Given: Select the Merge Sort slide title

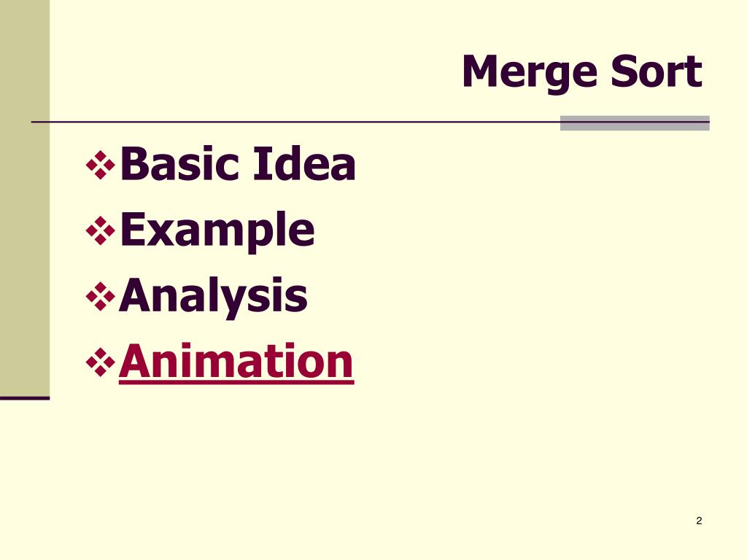Looking at the screenshot, I should pos(582,72).
